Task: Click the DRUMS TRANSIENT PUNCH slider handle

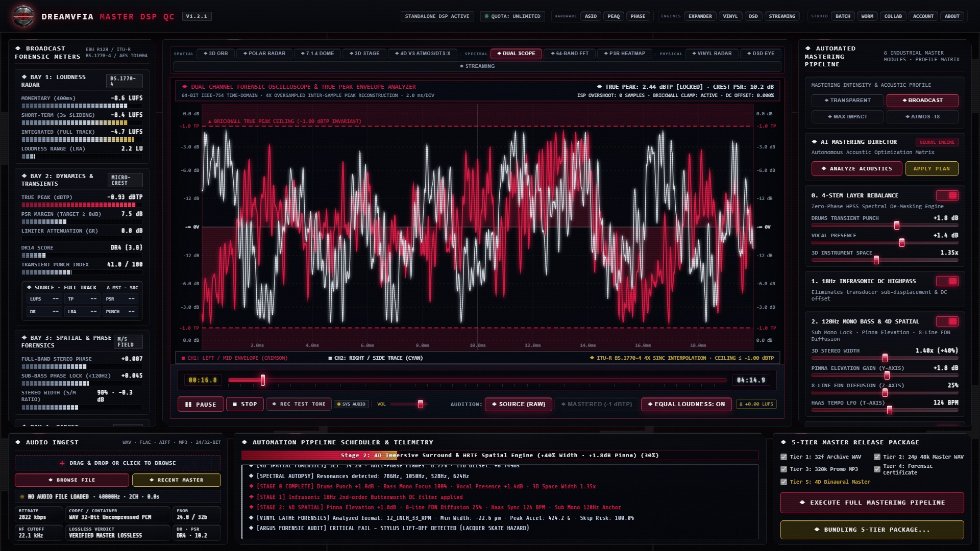Action: click(897, 226)
